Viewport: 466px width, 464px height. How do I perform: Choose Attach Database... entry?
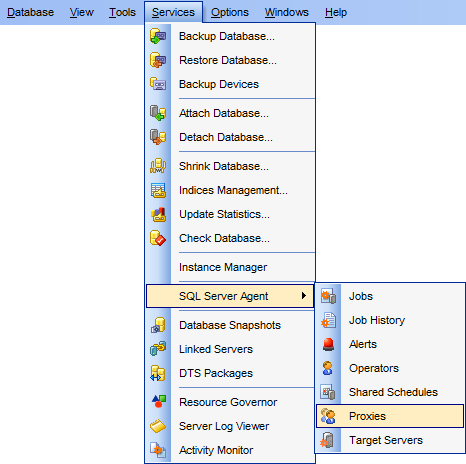pyautogui.click(x=230, y=113)
